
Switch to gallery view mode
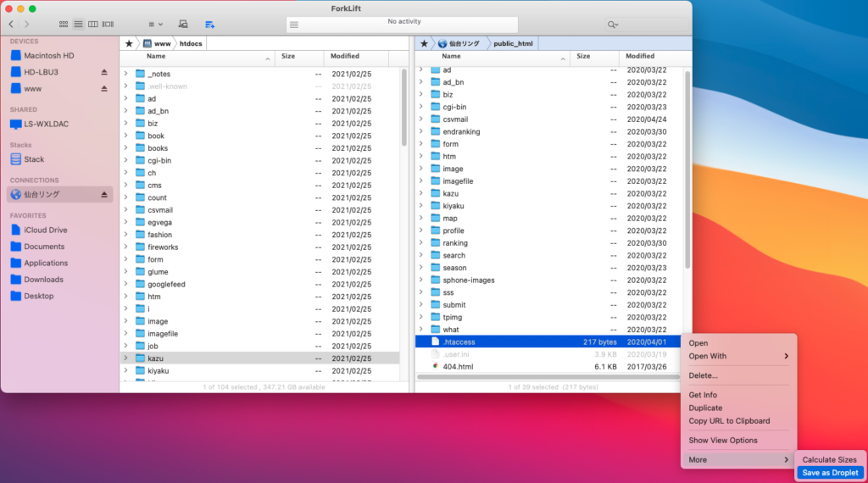point(108,25)
